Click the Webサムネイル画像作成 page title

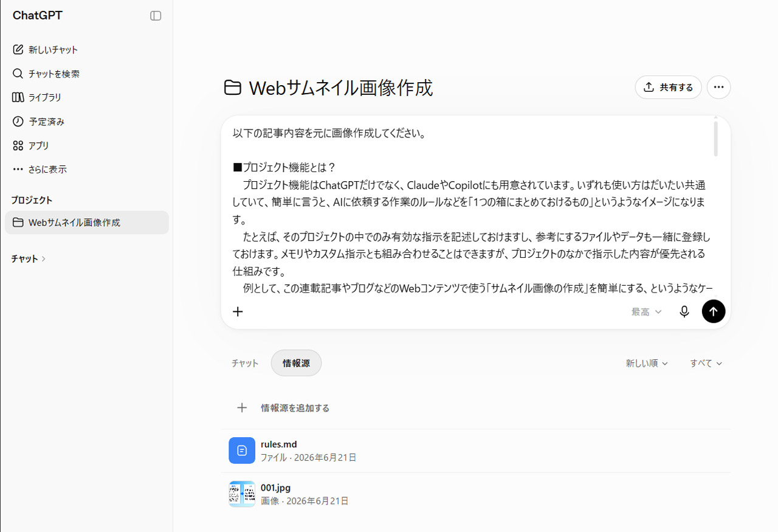341,88
